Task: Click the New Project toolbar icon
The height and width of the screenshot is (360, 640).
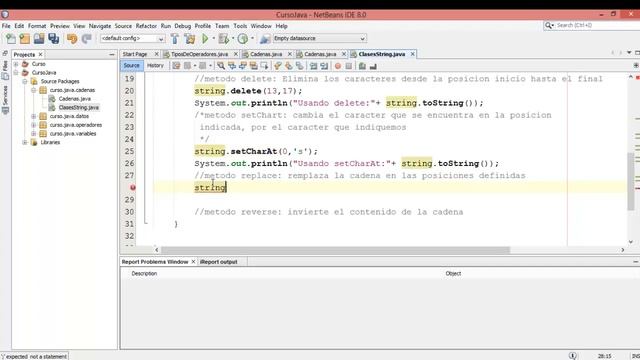Action: 24,39
